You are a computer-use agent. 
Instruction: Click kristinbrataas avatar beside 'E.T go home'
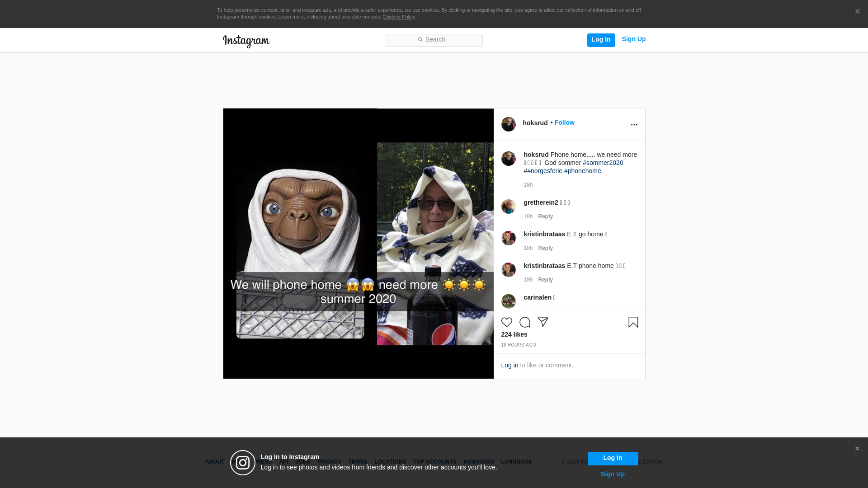[508, 238]
